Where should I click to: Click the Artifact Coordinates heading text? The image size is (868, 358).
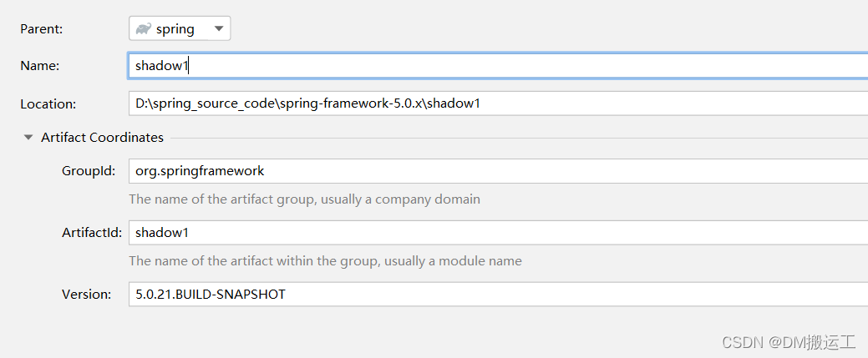pyautogui.click(x=103, y=137)
